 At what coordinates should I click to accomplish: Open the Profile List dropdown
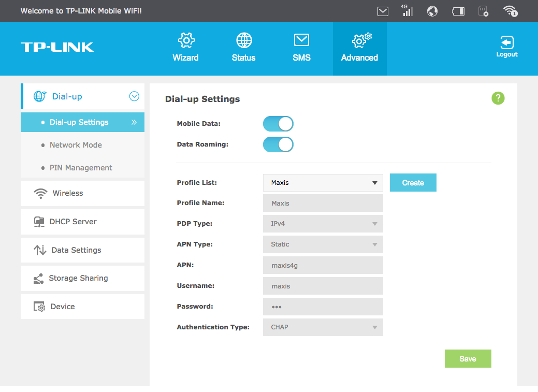[323, 183]
